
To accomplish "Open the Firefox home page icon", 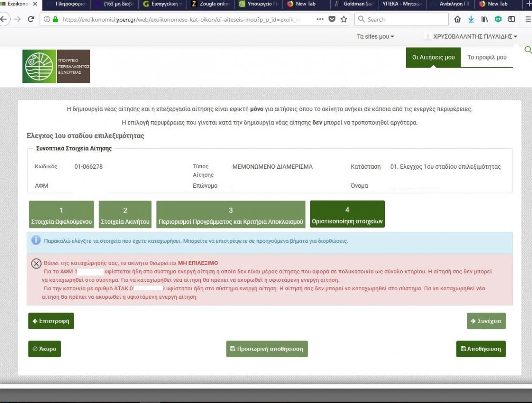I will coord(458,20).
